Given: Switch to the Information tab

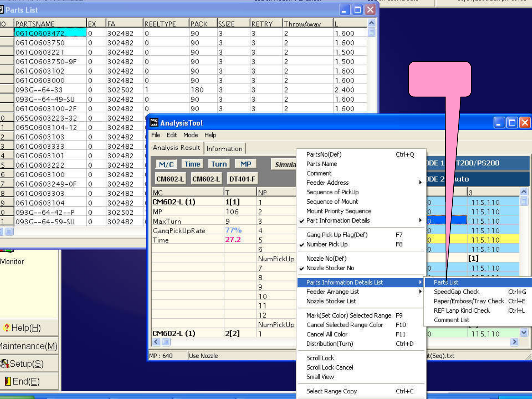Looking at the screenshot, I should point(224,149).
